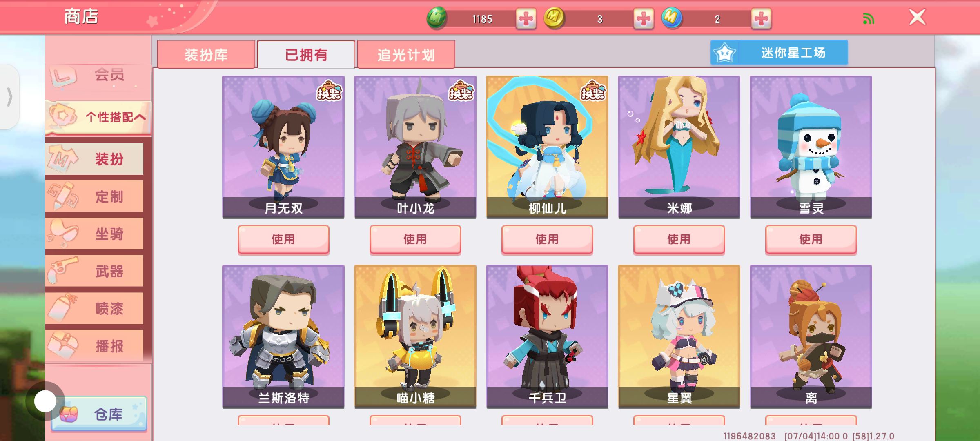The height and width of the screenshot is (441, 980).
Task: Add more blue M coins
Action: coord(761,19)
